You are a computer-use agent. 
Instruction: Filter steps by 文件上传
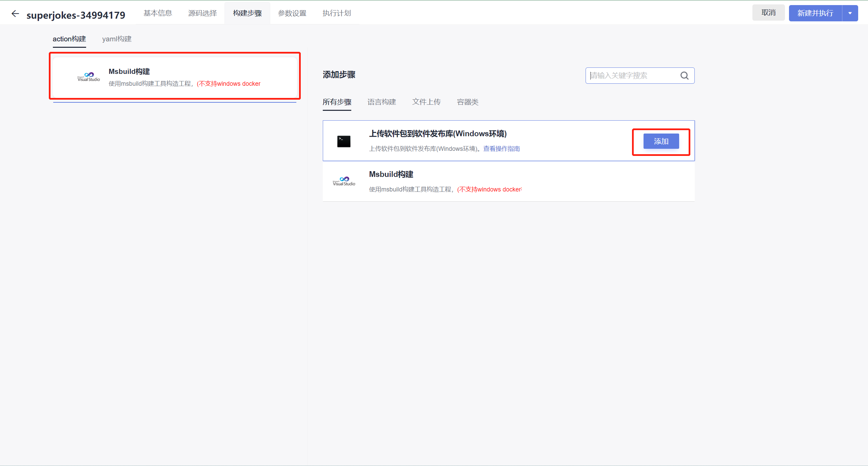point(426,102)
